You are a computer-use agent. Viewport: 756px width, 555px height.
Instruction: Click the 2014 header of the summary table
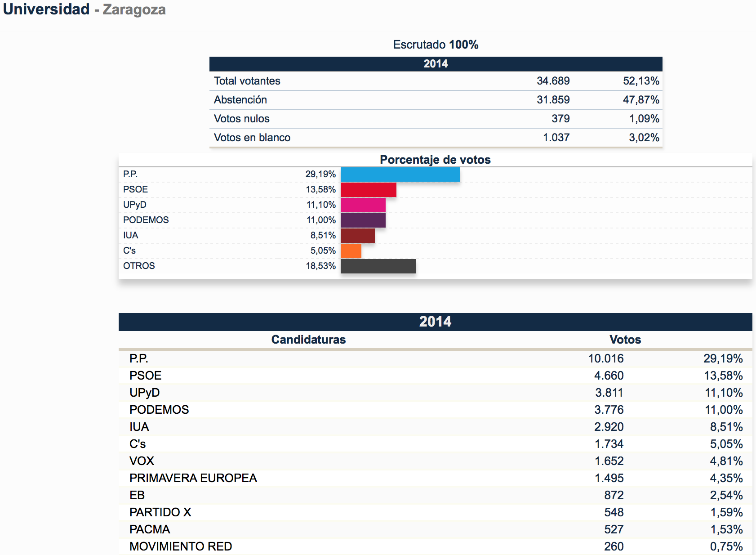pos(436,63)
